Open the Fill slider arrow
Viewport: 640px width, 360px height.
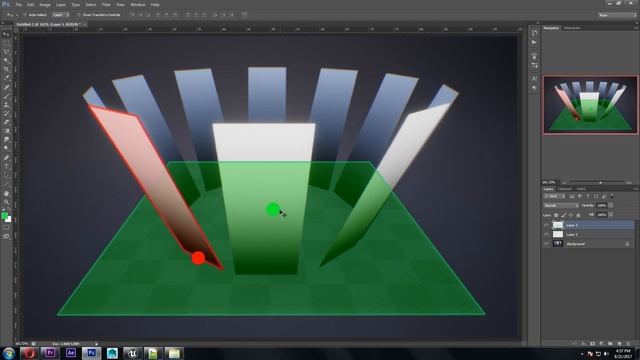[611, 215]
